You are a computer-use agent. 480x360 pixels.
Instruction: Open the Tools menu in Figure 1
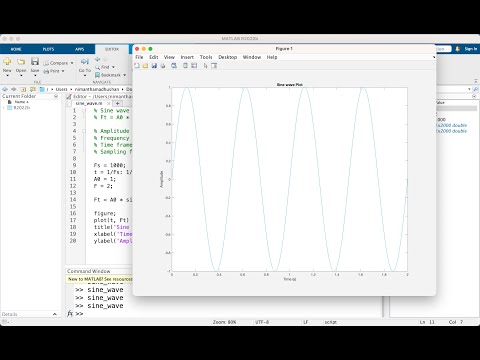click(206, 57)
